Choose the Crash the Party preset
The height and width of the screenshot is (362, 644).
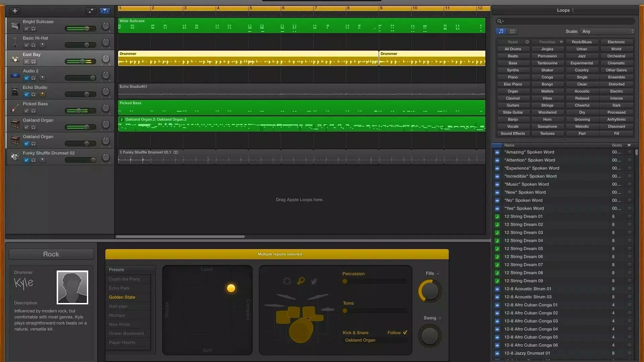click(x=124, y=279)
